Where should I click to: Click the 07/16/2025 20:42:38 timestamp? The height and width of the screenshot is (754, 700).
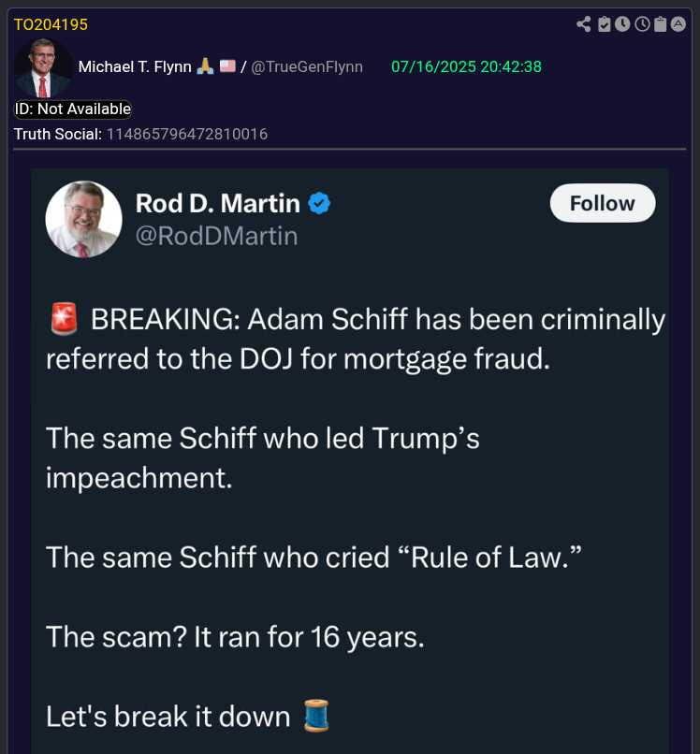tap(466, 66)
